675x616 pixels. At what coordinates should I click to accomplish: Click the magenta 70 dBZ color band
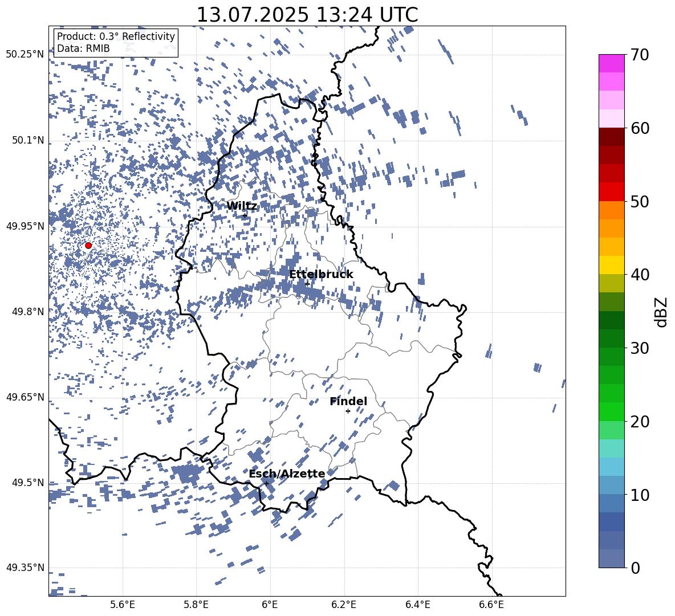pyautogui.click(x=611, y=64)
